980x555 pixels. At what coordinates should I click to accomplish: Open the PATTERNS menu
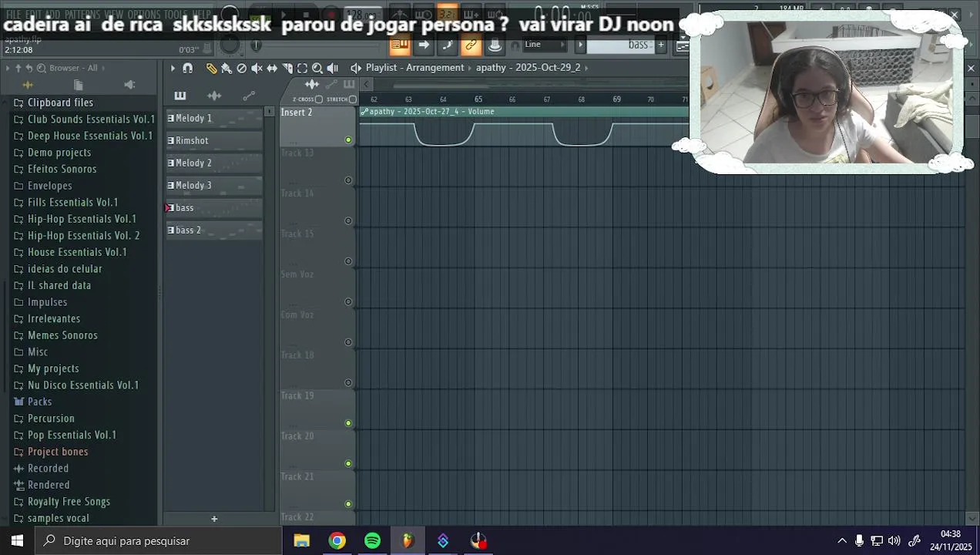pyautogui.click(x=82, y=15)
